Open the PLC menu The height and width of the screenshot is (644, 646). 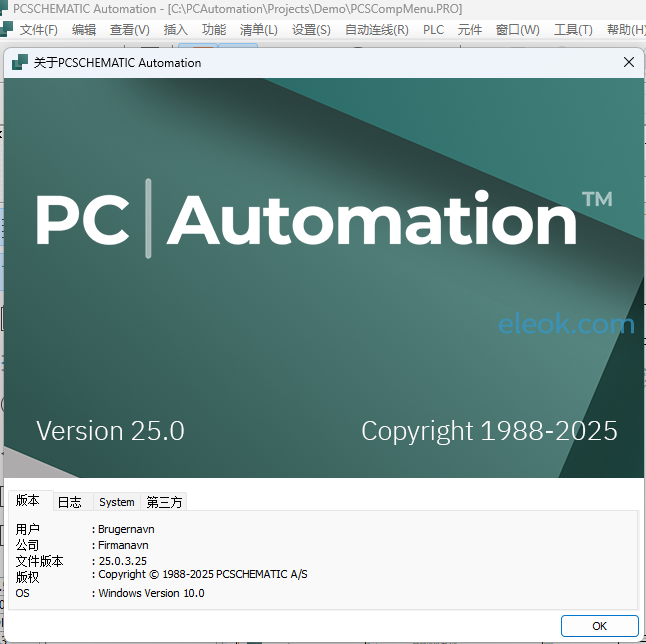(433, 30)
